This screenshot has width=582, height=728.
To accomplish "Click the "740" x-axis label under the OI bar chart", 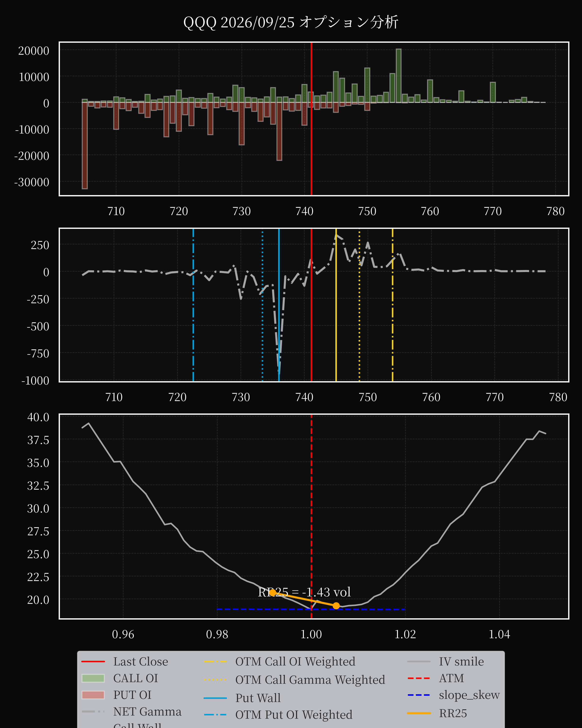I will point(304,211).
